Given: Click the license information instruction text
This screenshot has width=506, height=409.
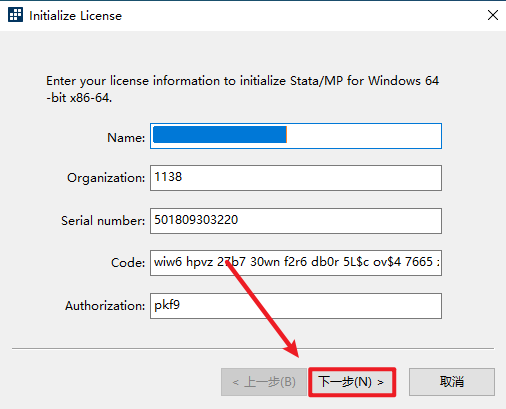Looking at the screenshot, I should 242,89.
